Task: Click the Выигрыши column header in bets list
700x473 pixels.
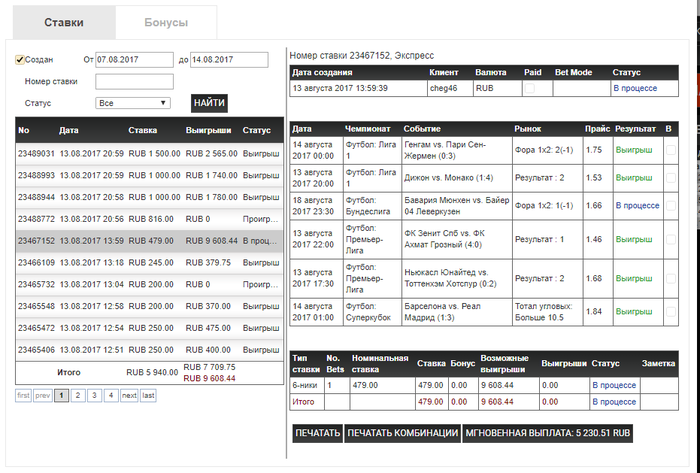Action: click(208, 131)
